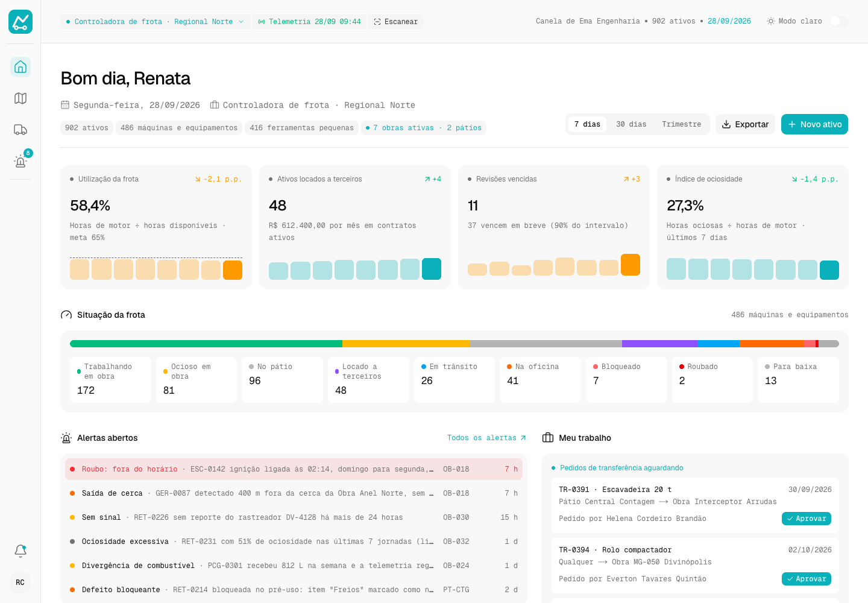The image size is (868, 603).
Task: Select the Para baixa status tile
Action: point(799,380)
